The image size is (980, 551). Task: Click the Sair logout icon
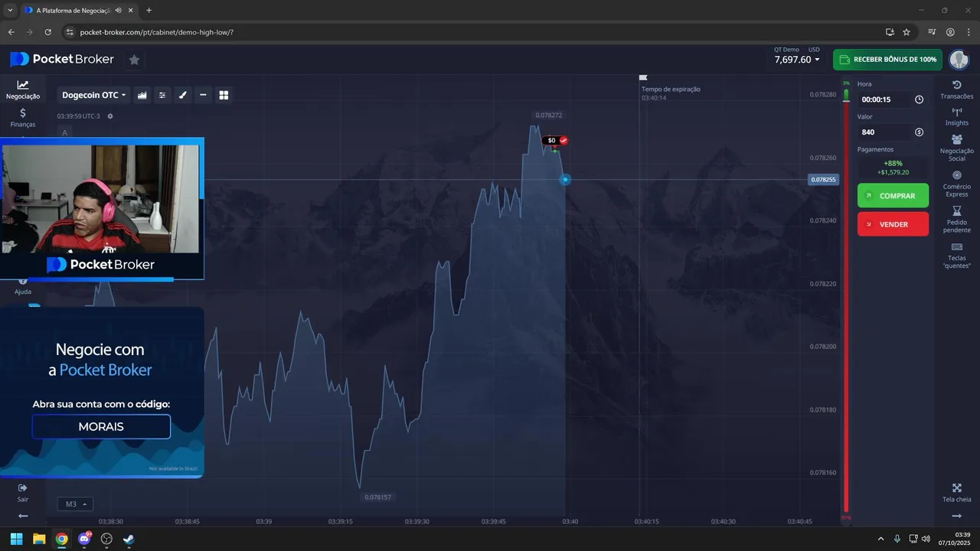click(23, 487)
